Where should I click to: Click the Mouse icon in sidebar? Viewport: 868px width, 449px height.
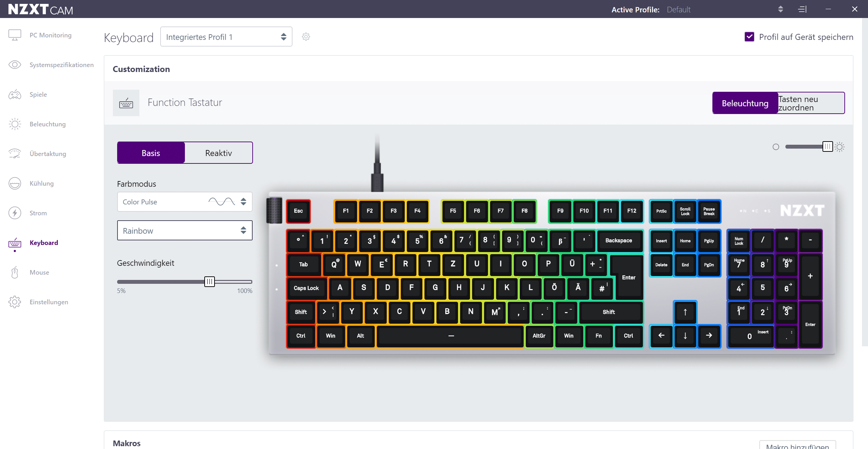(x=15, y=273)
